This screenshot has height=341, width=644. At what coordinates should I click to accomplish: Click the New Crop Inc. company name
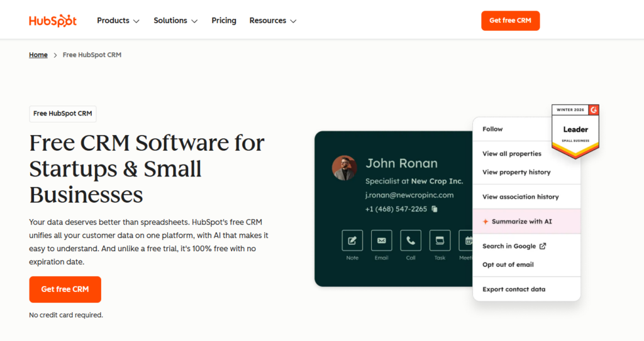coord(437,181)
